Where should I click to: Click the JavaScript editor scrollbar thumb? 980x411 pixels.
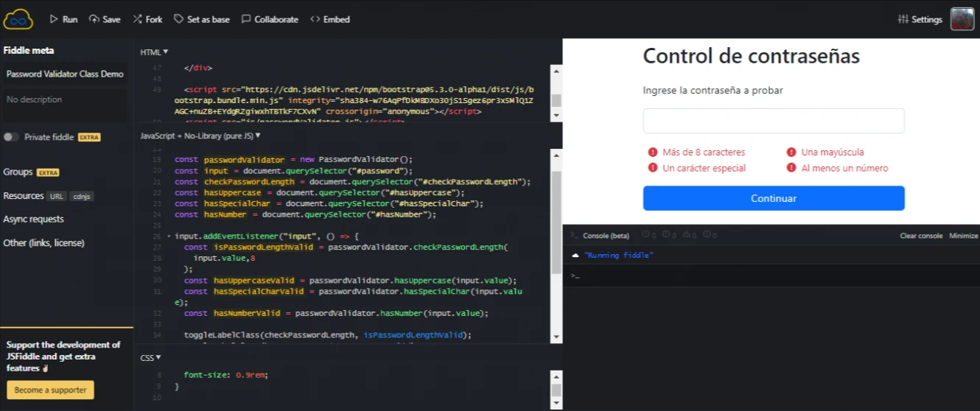(556, 221)
